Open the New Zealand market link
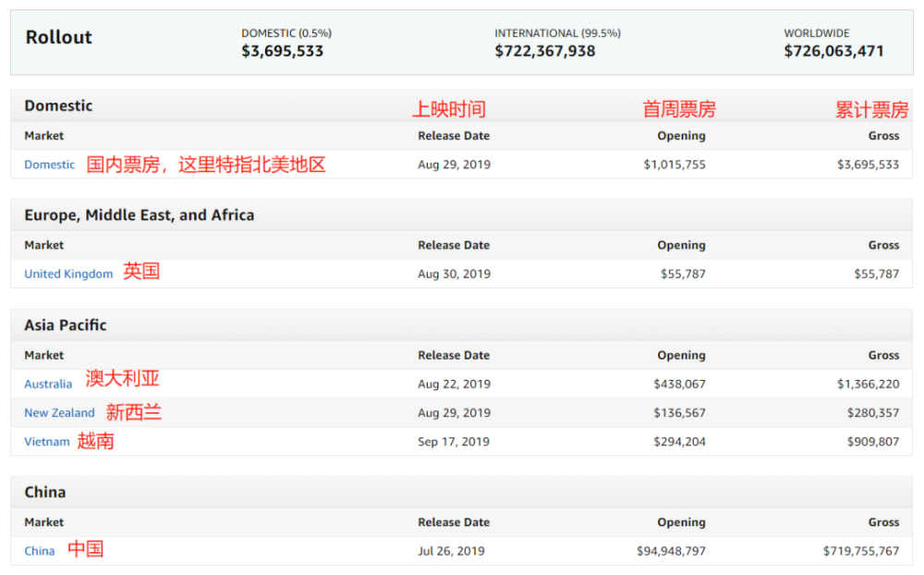Viewport: 924px width, 575px height. 59,413
